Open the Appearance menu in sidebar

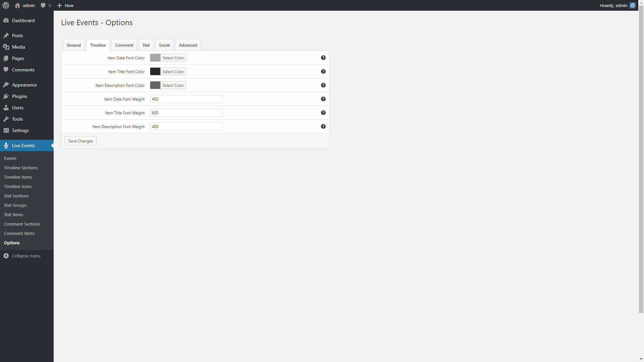tap(24, 85)
